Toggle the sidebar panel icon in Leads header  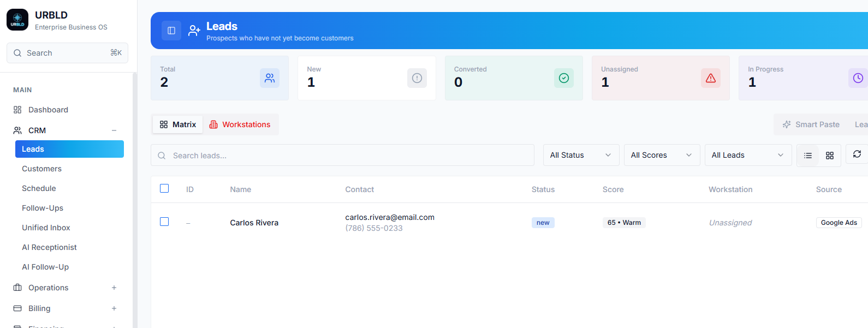click(x=171, y=31)
